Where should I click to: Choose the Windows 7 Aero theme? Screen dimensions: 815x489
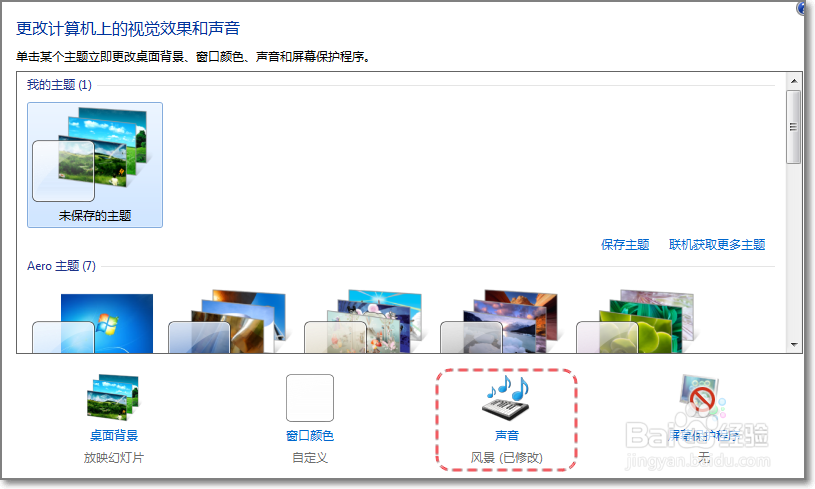(94, 323)
